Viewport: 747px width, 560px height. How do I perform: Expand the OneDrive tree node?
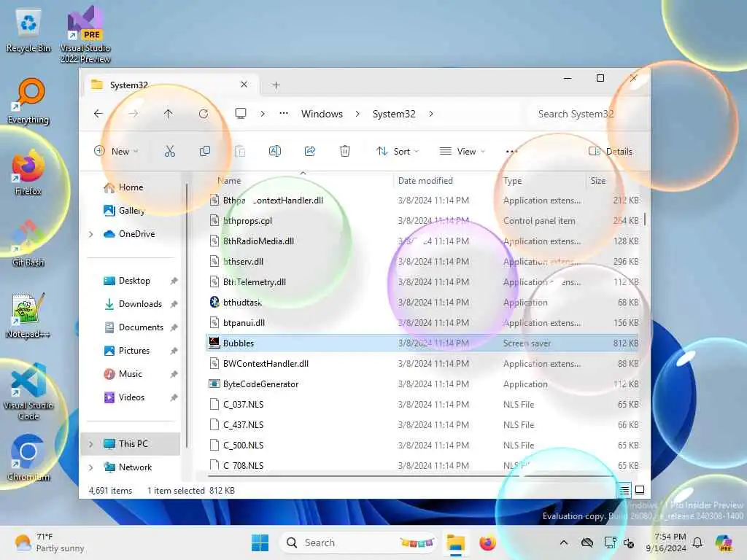point(91,234)
